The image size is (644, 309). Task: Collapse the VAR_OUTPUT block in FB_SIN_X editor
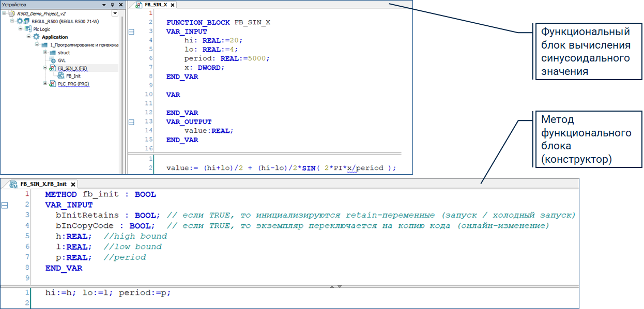pyautogui.click(x=131, y=122)
